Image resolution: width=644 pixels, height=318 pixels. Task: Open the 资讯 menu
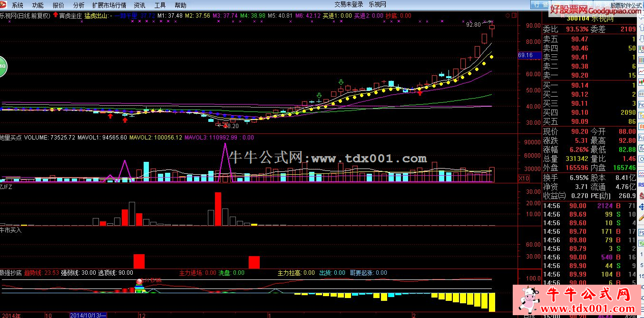140,5
